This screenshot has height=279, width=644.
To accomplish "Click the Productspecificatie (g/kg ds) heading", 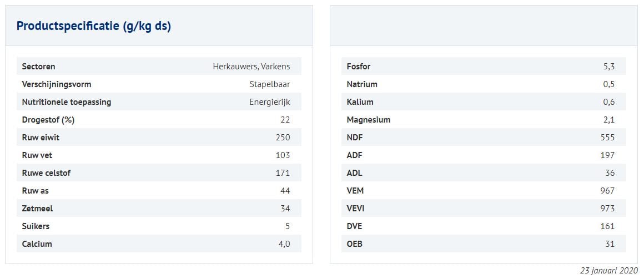I will 94,26.
